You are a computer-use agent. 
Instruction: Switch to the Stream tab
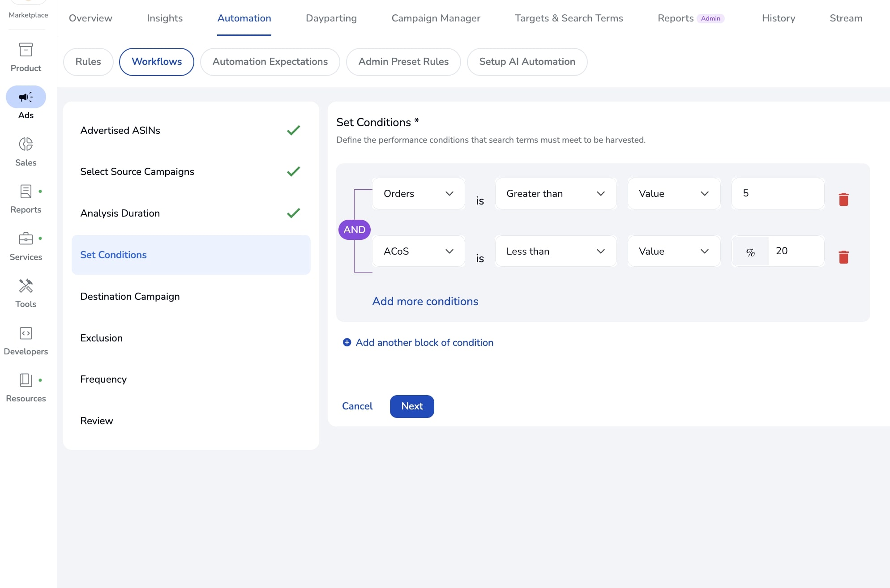point(846,18)
